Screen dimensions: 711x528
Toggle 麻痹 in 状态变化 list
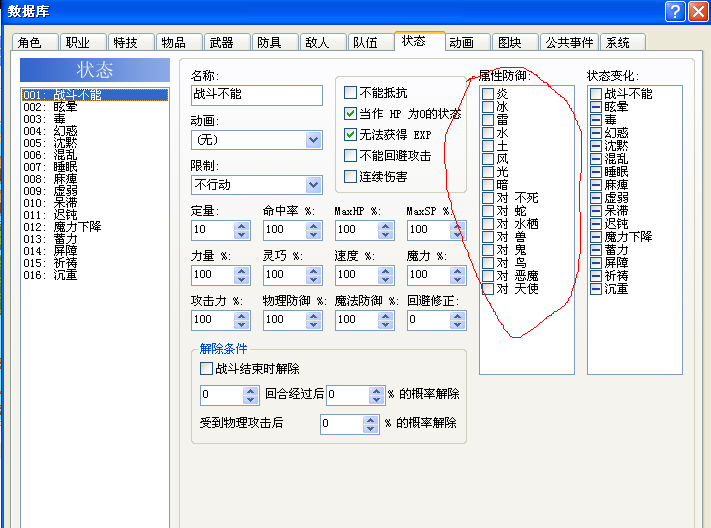pos(596,185)
